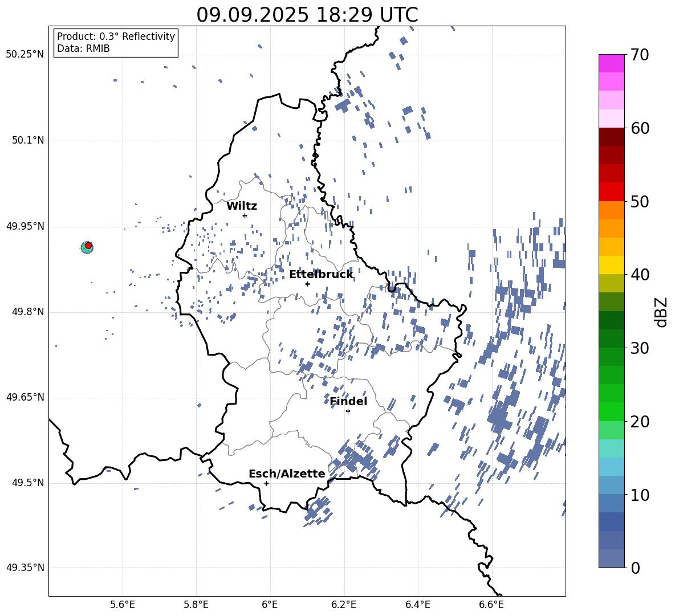This screenshot has height=616, width=675.
Task: Click the olive colorbar segment just below 40
Action: (611, 283)
